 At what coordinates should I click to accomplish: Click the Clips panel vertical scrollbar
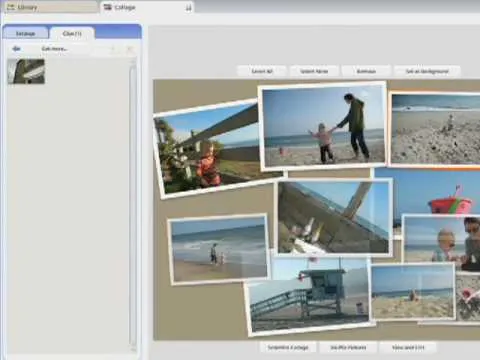(133, 205)
